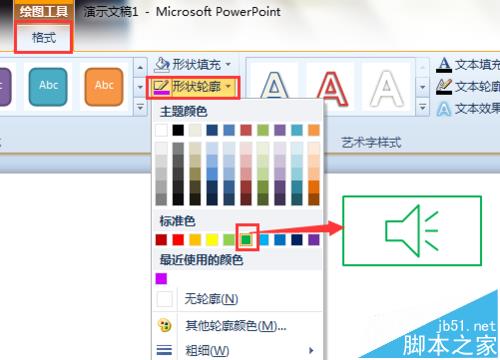The height and width of the screenshot is (360, 500).
Task: Open the Weight (粗细) submenu arrow
Action: pos(311,350)
